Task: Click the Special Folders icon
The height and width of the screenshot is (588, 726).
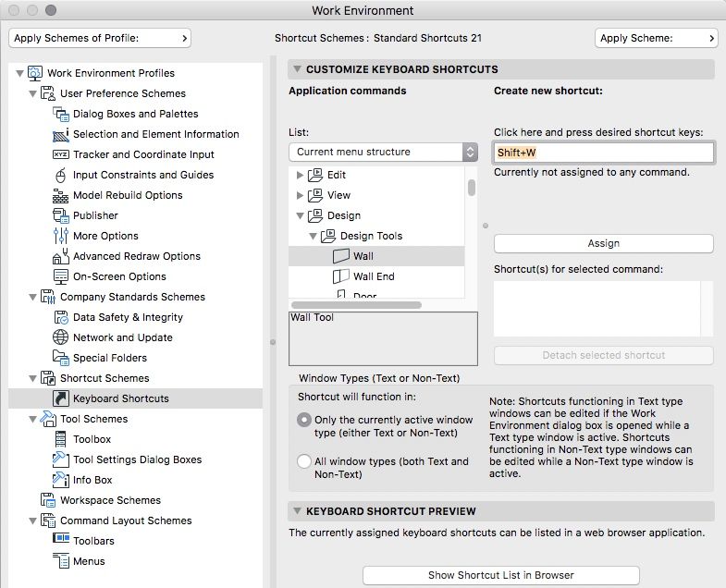Action: [x=61, y=358]
